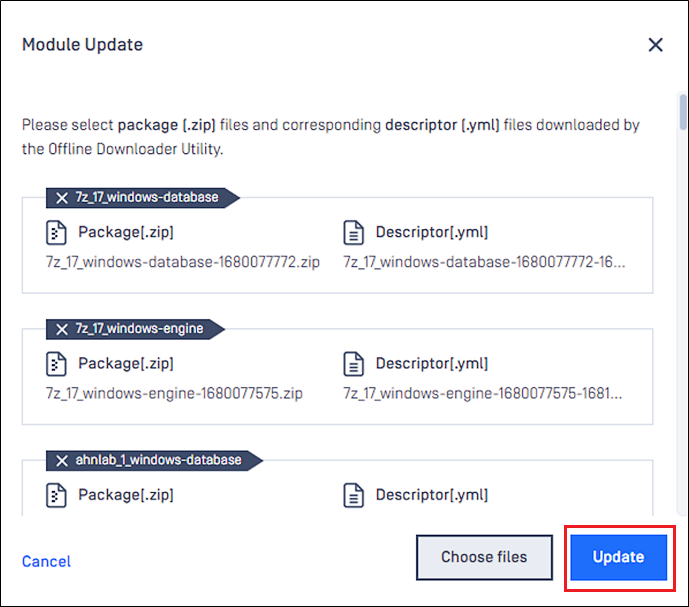Select file 7z_17_windows-engine-1680077575.zip
The width and height of the screenshot is (689, 607).
pyautogui.click(x=174, y=393)
